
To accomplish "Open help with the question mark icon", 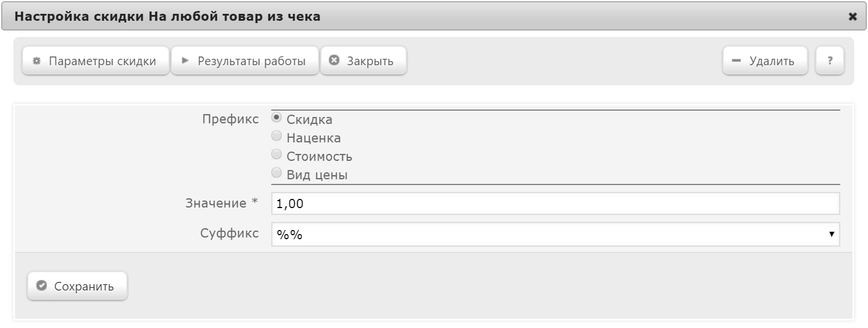I will coord(830,61).
